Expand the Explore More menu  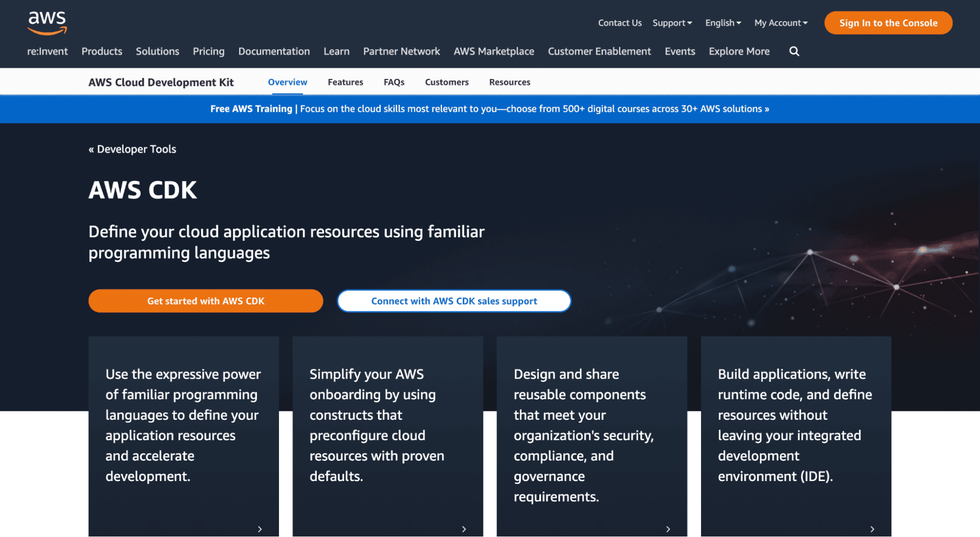tap(739, 51)
